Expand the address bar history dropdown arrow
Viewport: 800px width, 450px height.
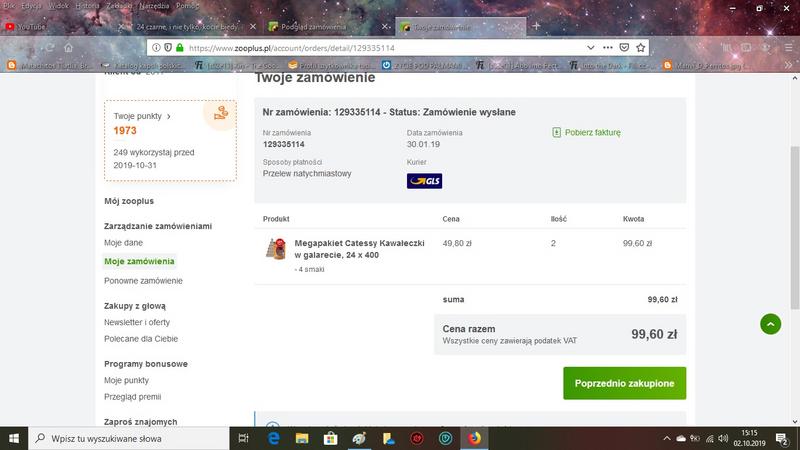pyautogui.click(x=590, y=47)
